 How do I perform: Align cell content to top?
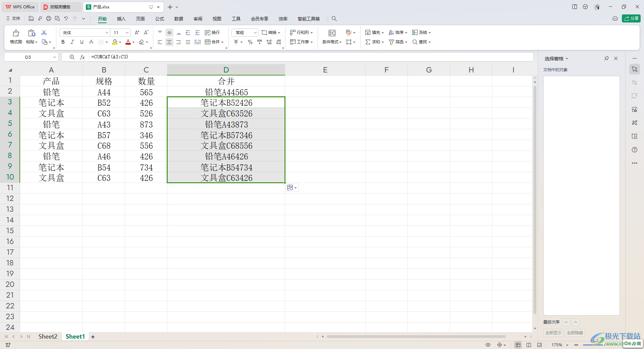[x=160, y=33]
